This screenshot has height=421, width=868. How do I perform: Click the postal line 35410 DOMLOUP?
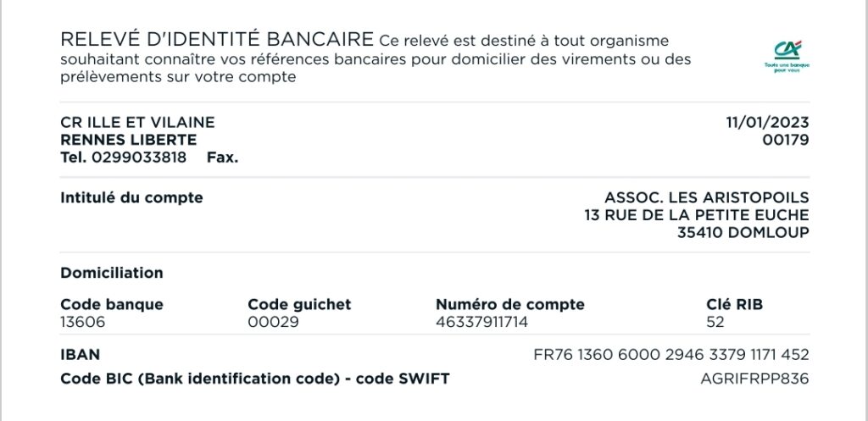[x=743, y=233]
